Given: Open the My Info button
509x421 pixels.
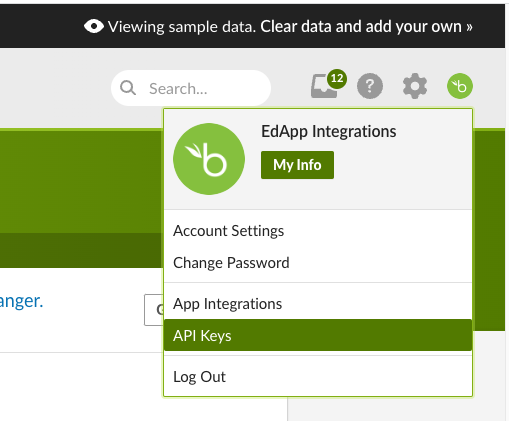Looking at the screenshot, I should [297, 165].
